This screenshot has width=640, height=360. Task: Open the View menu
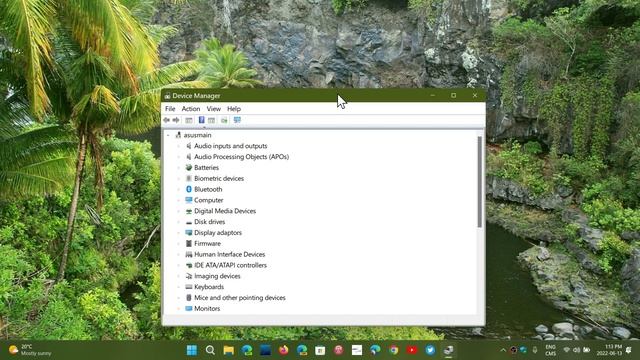click(x=213, y=109)
